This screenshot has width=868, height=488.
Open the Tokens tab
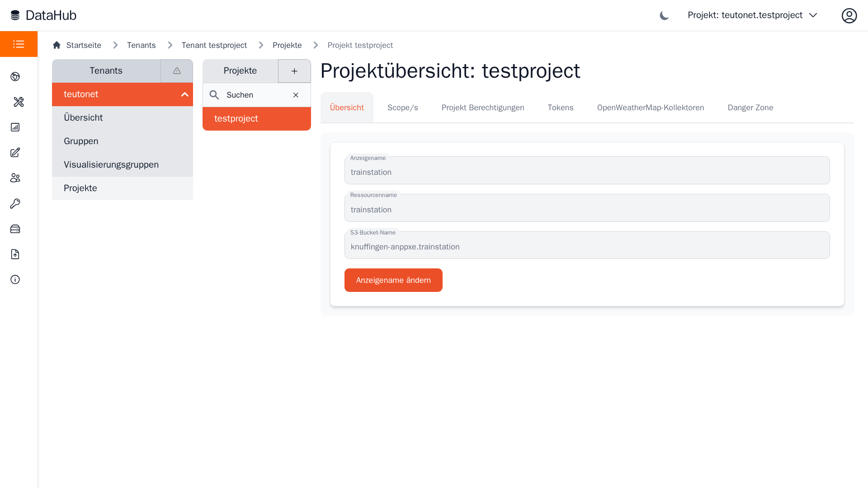click(560, 108)
